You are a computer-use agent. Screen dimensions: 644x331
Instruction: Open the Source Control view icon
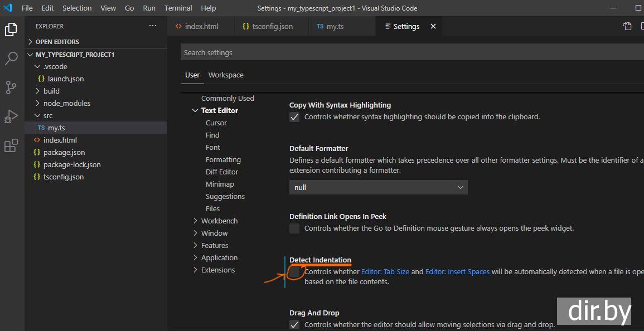tap(11, 87)
